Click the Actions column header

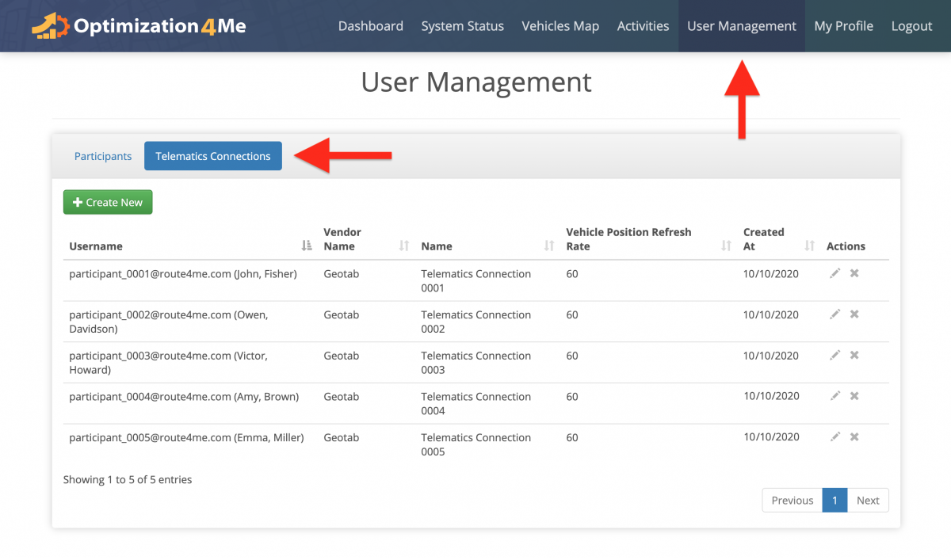point(846,246)
